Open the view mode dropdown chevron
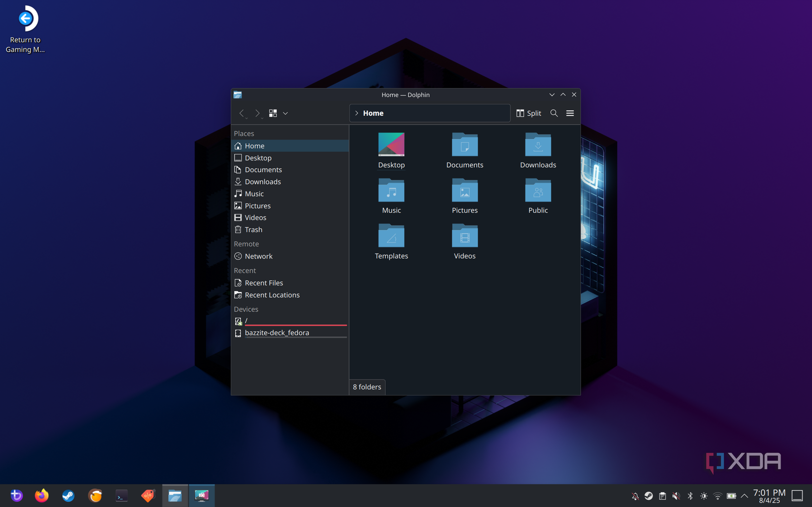This screenshot has width=812, height=507. (285, 113)
